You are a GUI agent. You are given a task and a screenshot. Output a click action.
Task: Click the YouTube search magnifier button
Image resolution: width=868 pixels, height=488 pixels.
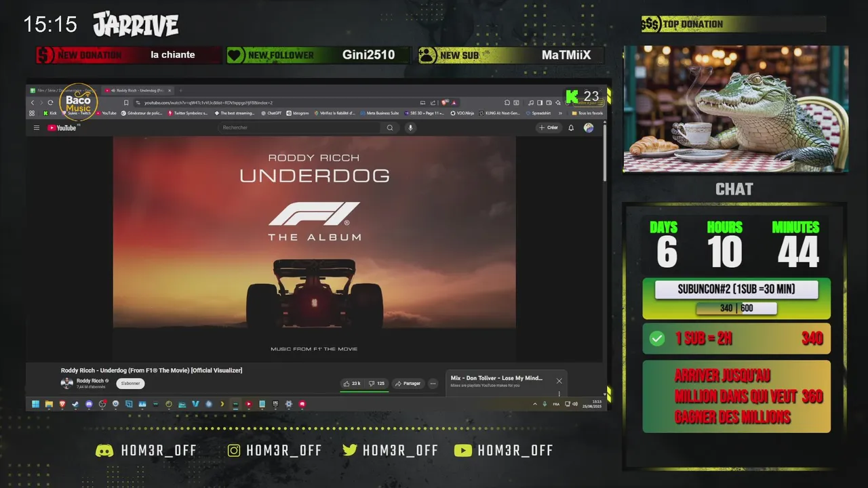[390, 127]
